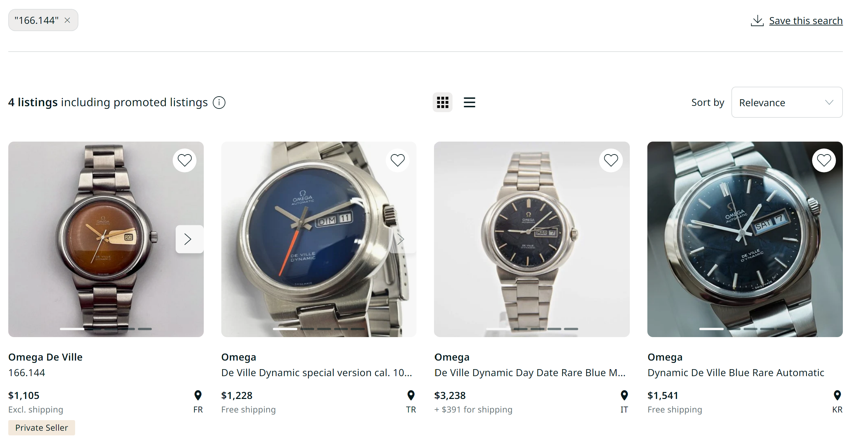The height and width of the screenshot is (436, 868).
Task: Click the Save this search link
Action: pyautogui.click(x=805, y=21)
